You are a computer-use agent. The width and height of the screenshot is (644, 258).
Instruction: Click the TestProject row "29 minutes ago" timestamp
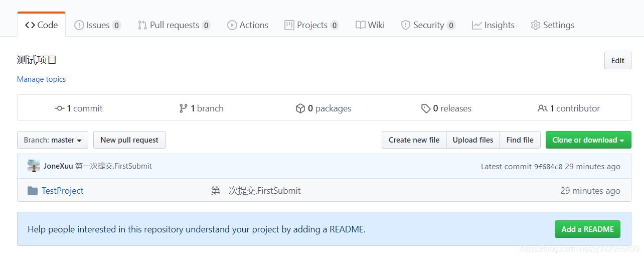point(590,191)
